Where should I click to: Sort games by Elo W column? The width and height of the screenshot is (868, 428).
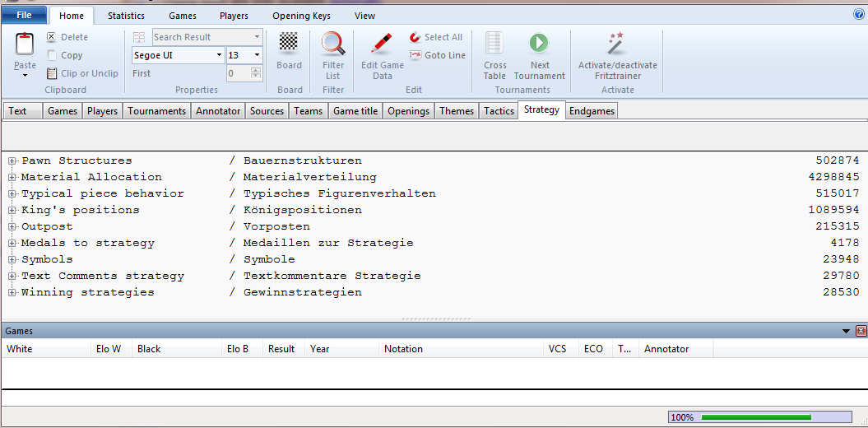click(108, 349)
